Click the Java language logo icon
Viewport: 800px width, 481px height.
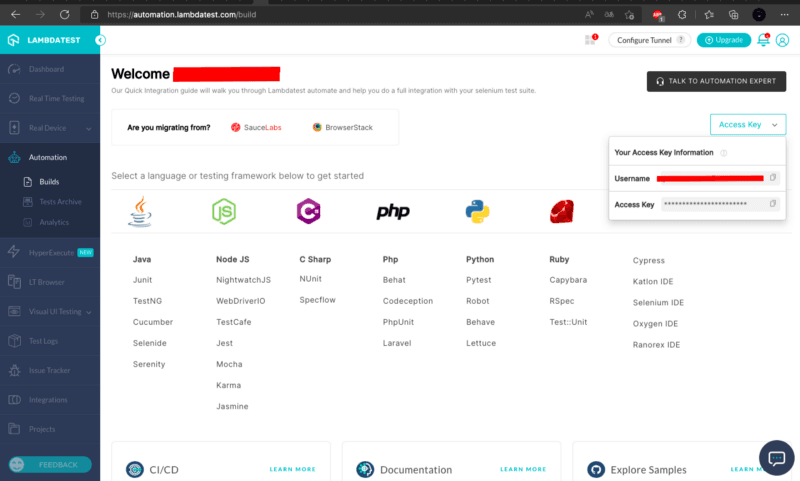point(140,211)
